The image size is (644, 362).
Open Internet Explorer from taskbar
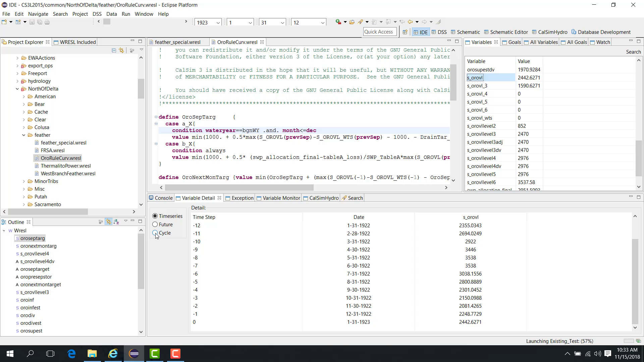(113, 354)
